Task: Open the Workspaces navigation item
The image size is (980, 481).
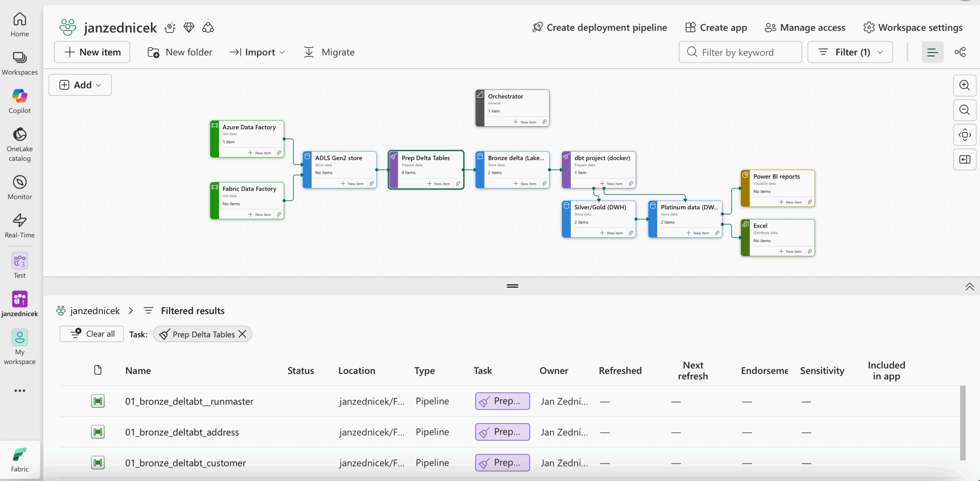Action: (20, 63)
